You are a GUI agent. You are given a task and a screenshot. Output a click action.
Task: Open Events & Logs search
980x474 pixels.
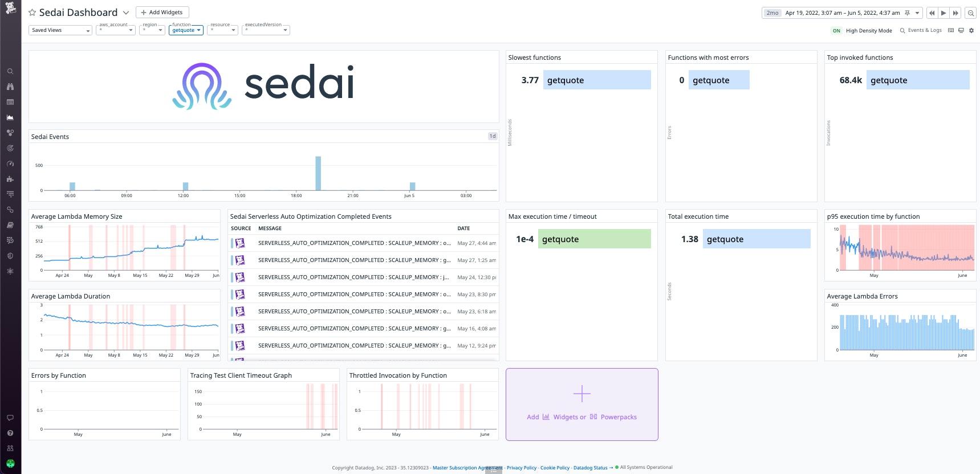[x=921, y=31]
